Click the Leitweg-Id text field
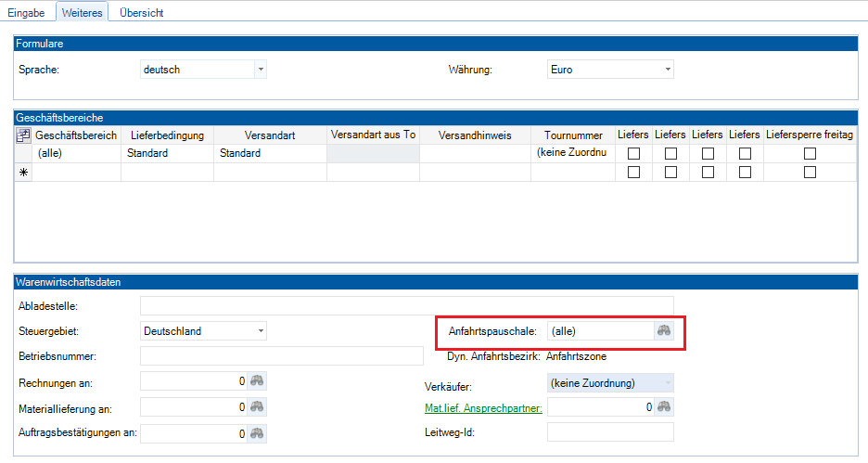 609,431
